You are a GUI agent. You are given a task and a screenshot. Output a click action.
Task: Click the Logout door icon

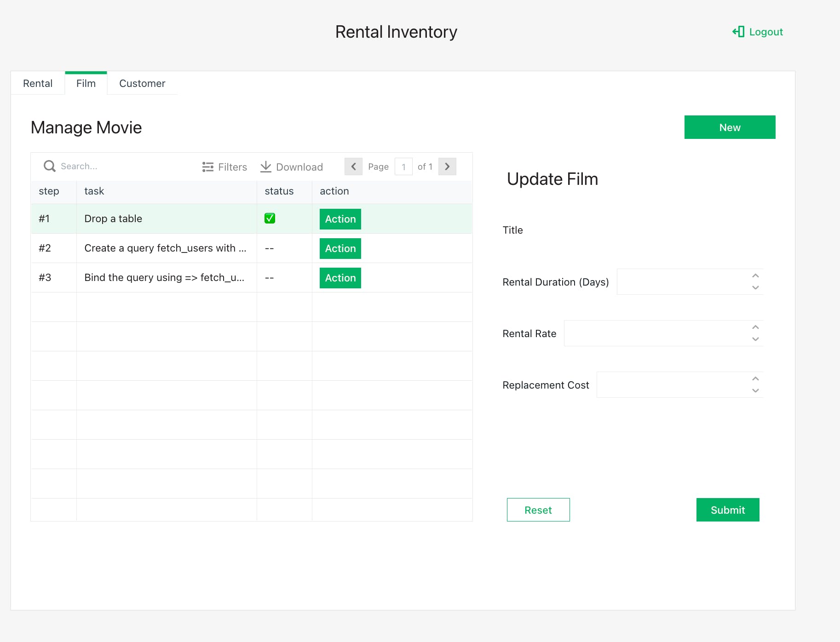click(738, 32)
